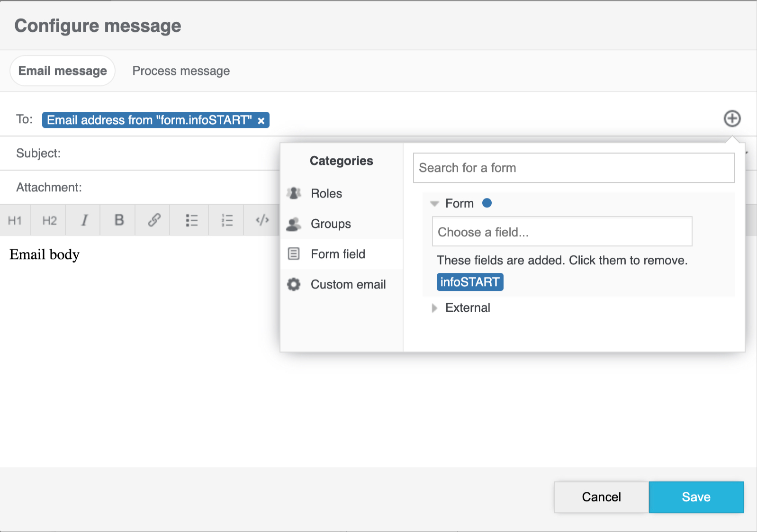Remove the form.infoSTART recipient tag
Viewport: 757px width, 532px height.
point(261,121)
